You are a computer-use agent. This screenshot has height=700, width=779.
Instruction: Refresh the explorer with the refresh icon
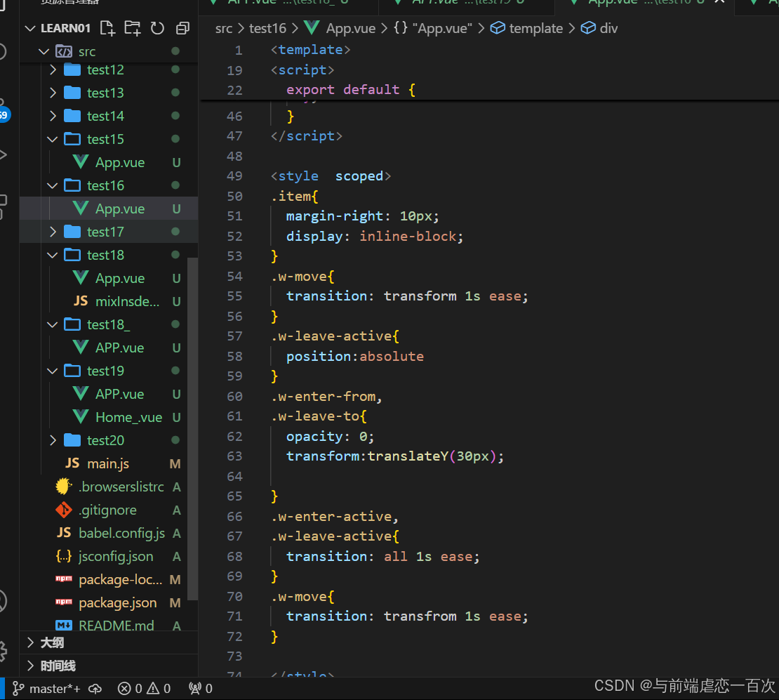[157, 28]
